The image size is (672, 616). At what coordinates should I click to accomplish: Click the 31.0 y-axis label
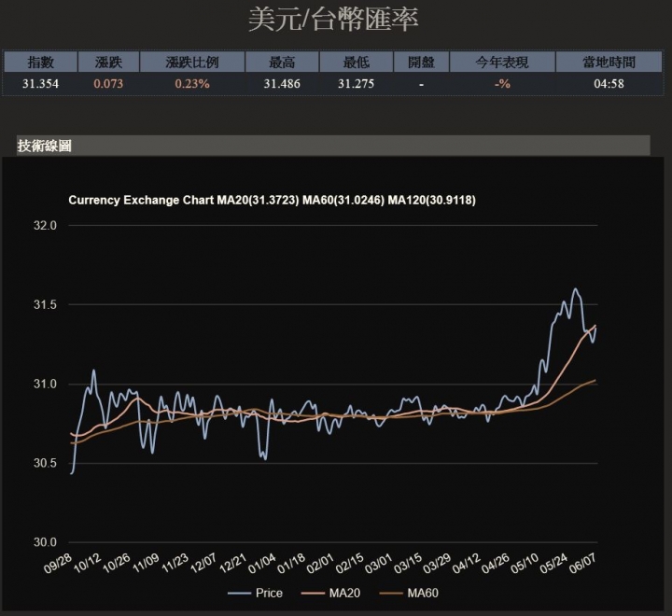(x=45, y=385)
